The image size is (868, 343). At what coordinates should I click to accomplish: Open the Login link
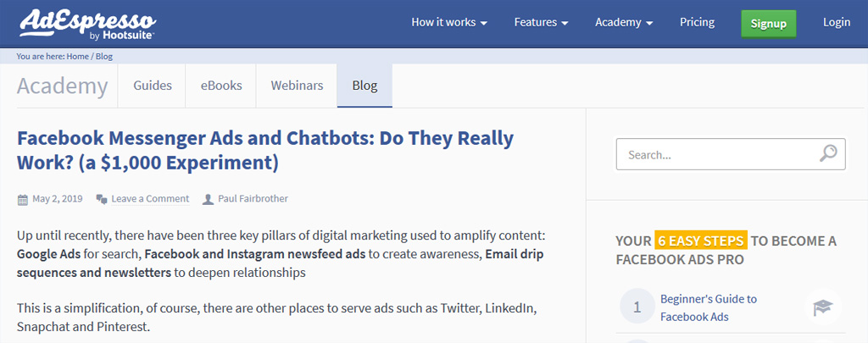[837, 22]
